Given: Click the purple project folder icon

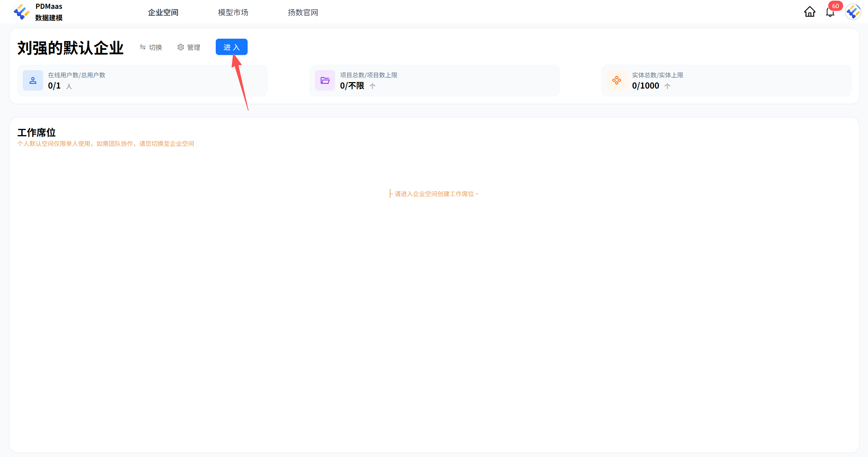Looking at the screenshot, I should pos(325,80).
